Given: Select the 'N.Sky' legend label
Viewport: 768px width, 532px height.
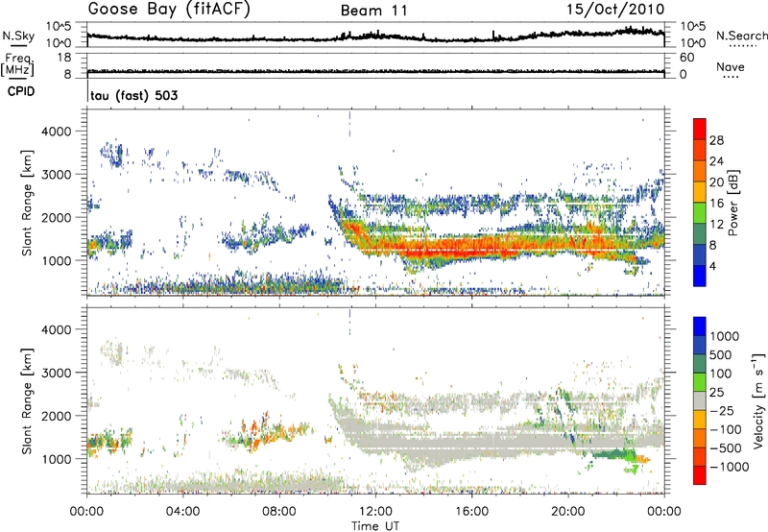Looking at the screenshot, I should [18, 36].
